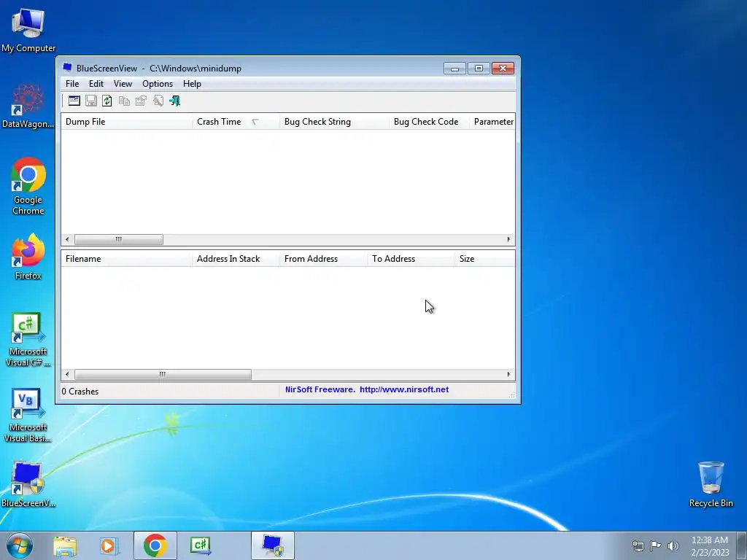
Task: Click the Parameter column header
Action: click(x=492, y=122)
